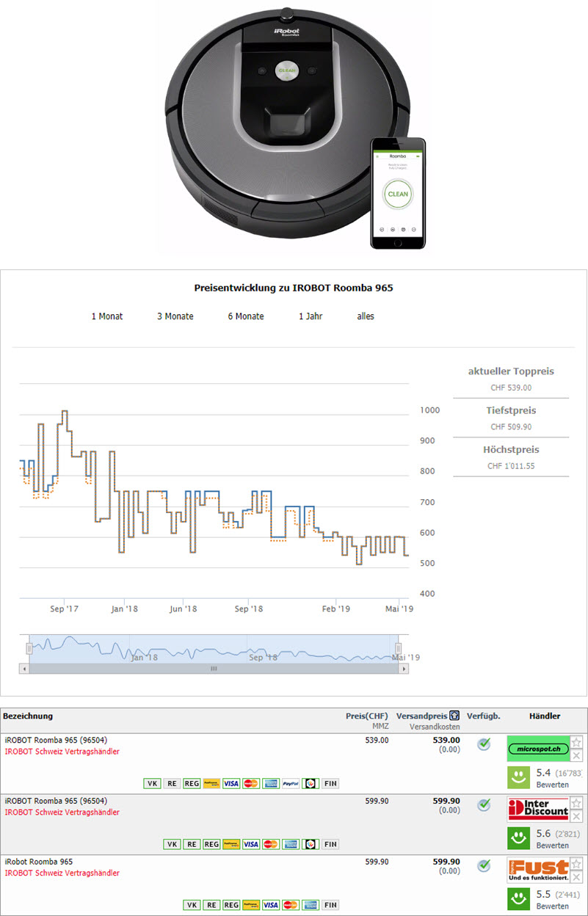This screenshot has height=916, width=588.
Task: Click the PayPal payment icon in microspot row
Action: pos(290,783)
